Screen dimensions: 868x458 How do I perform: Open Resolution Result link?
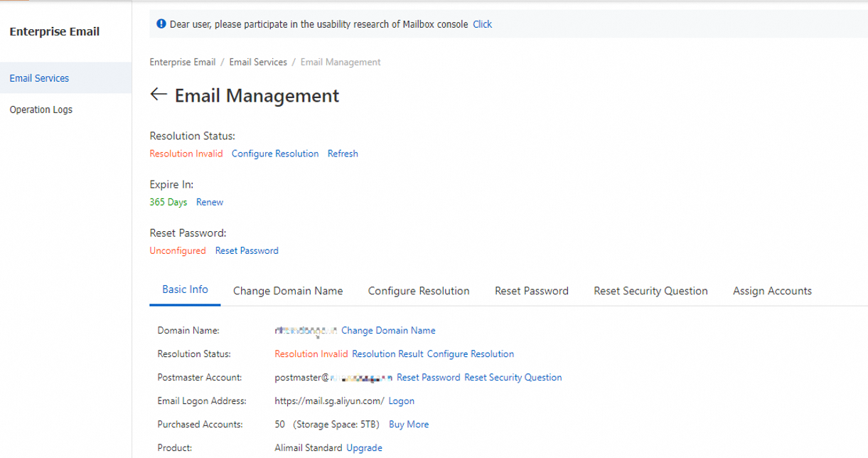387,353
